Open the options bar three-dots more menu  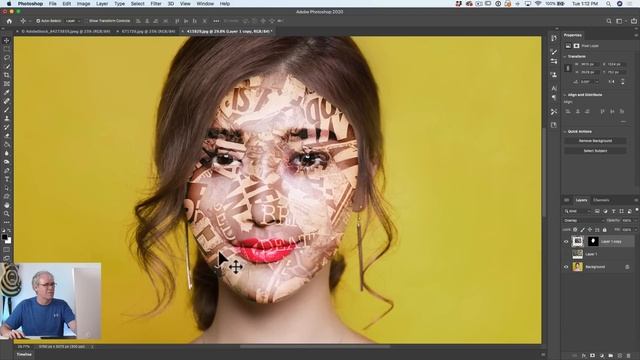point(216,21)
